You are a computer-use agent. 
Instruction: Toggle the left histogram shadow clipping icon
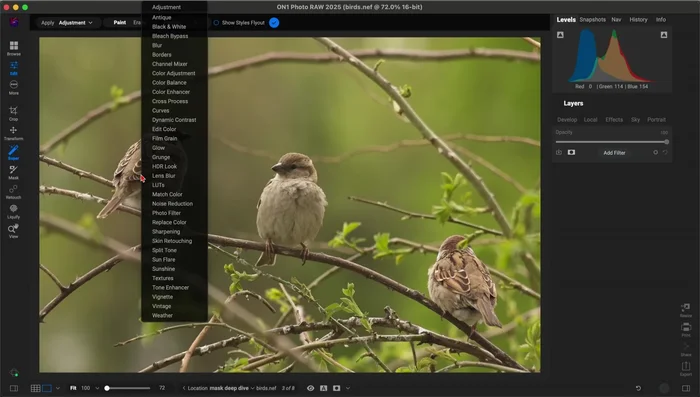pyautogui.click(x=560, y=35)
